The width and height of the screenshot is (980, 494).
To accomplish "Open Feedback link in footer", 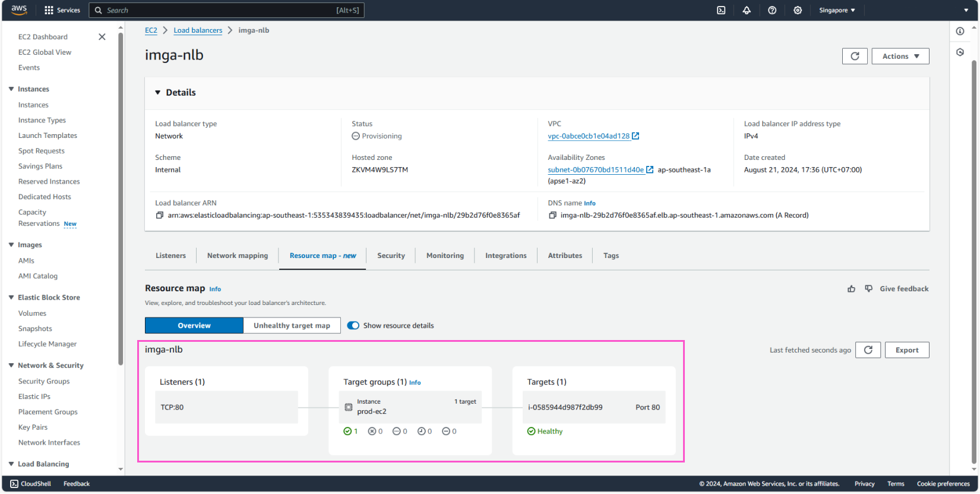I will pyautogui.click(x=77, y=484).
